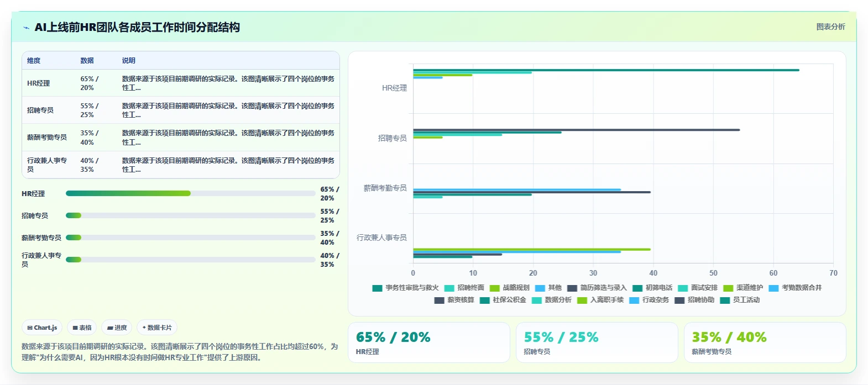Toggle the 面试安排 legend entry
Viewport: 868px width, 385px height.
click(698, 288)
